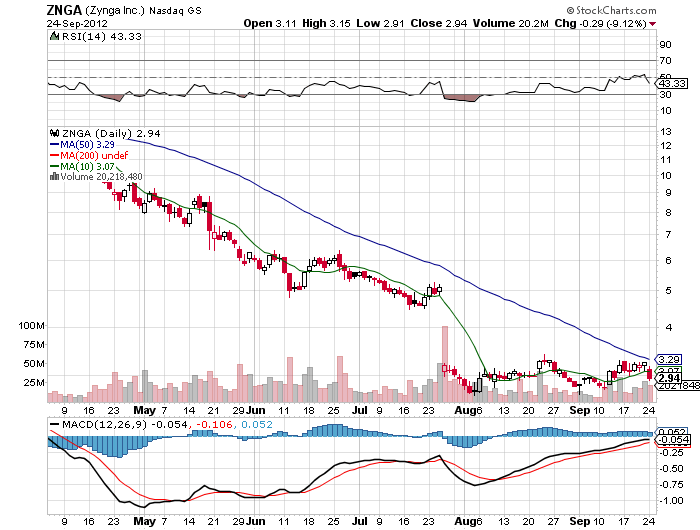Click the -0.25 label on MACD axis
The width and height of the screenshot is (700, 530).
pos(671,453)
